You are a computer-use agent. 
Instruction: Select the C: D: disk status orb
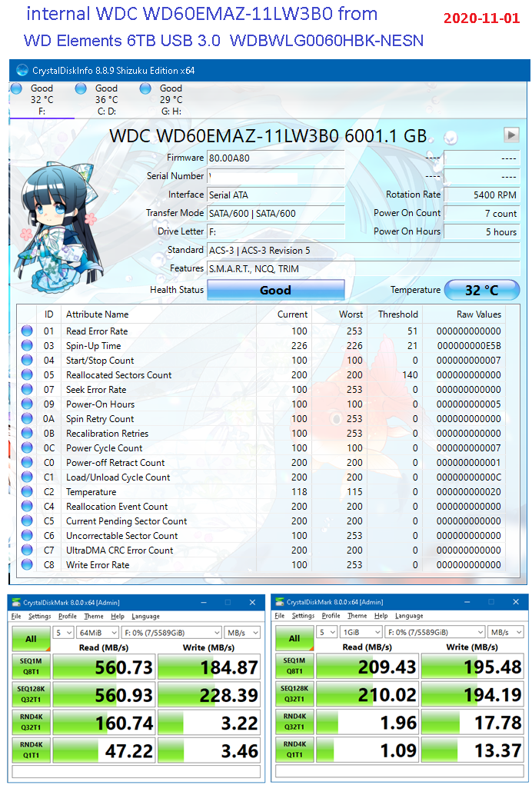(x=81, y=88)
